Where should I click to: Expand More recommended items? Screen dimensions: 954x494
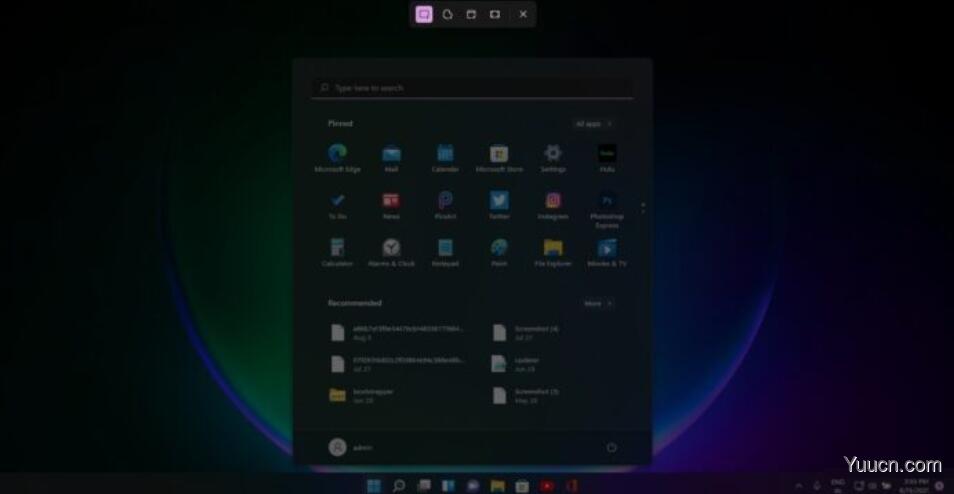(598, 303)
